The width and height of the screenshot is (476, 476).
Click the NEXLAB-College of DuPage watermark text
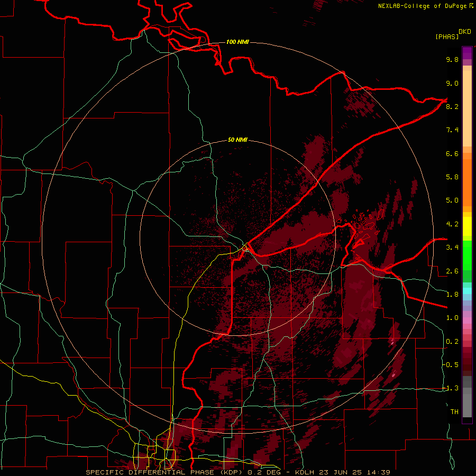(x=425, y=6)
